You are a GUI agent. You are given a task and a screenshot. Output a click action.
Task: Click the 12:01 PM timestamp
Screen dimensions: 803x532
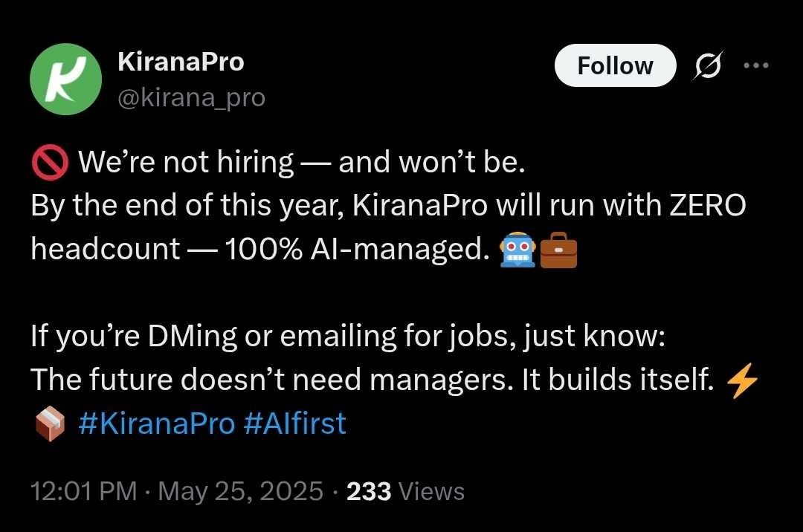pyautogui.click(x=83, y=491)
